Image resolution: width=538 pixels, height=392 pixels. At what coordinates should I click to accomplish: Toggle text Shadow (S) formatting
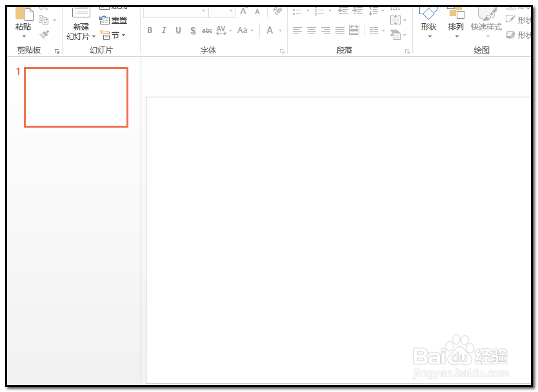(x=193, y=31)
